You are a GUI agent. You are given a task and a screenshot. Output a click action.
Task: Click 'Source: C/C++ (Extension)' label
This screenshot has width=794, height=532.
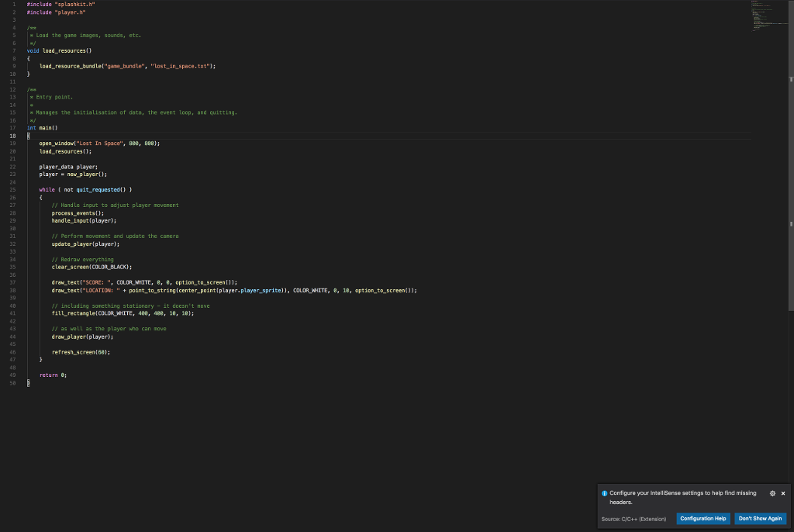[x=633, y=519]
